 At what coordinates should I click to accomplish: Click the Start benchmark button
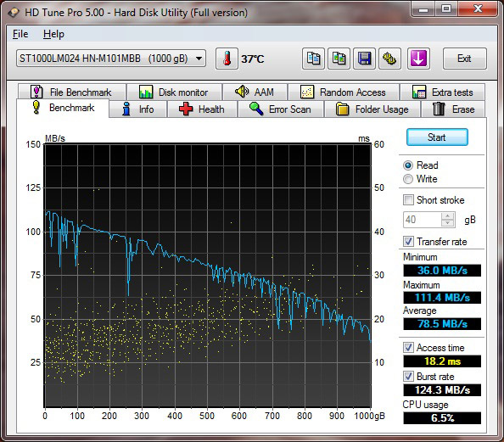(437, 137)
